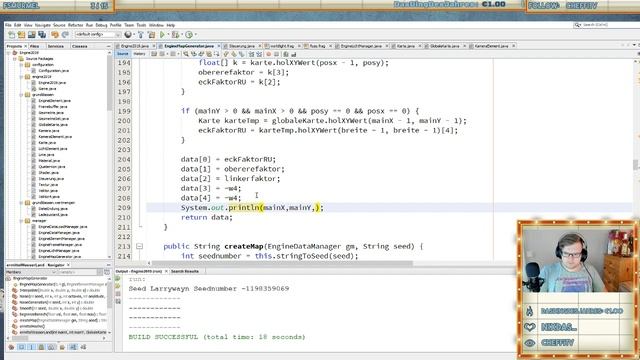Switch to the Services panel tab
Image resolution: width=640 pixels, height=360 pixels.
(56, 46)
